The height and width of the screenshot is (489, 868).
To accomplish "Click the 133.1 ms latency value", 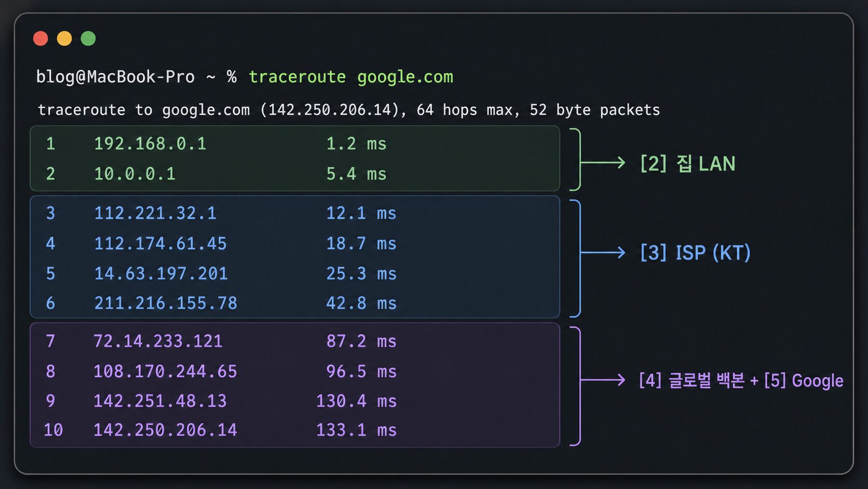I will pos(357,430).
